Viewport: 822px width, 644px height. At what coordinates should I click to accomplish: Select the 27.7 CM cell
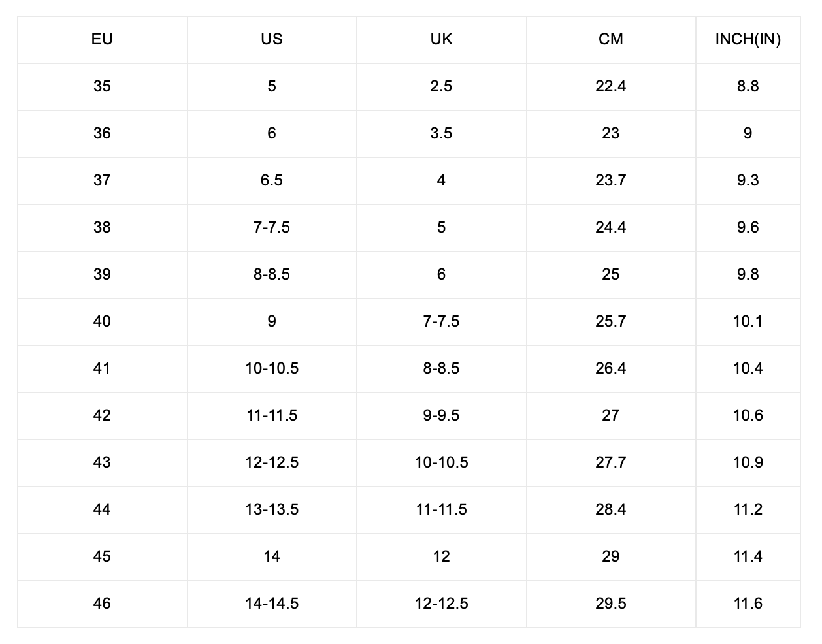(610, 462)
